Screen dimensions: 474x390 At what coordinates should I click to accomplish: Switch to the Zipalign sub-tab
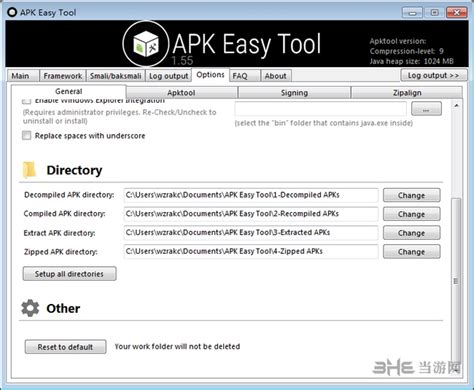pos(407,93)
